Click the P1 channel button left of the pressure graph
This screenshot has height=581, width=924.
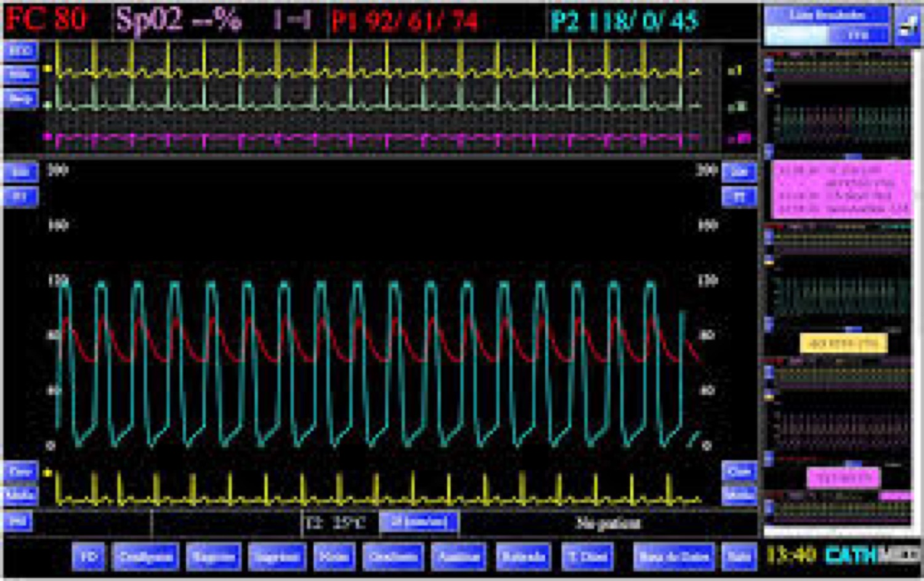tap(21, 197)
